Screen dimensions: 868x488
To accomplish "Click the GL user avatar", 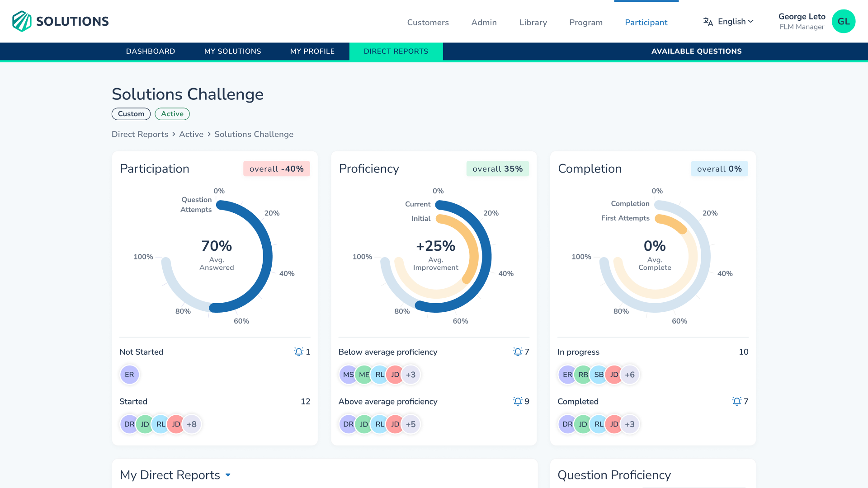I will 843,21.
